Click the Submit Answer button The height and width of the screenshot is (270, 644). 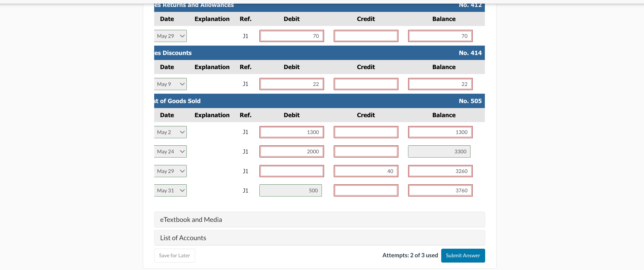pyautogui.click(x=463, y=256)
